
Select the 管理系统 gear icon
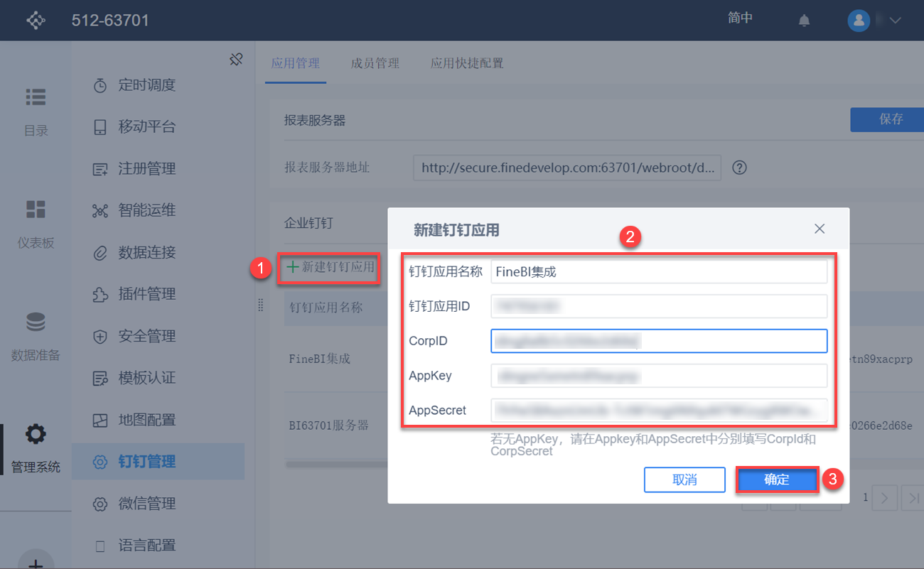pyautogui.click(x=36, y=433)
